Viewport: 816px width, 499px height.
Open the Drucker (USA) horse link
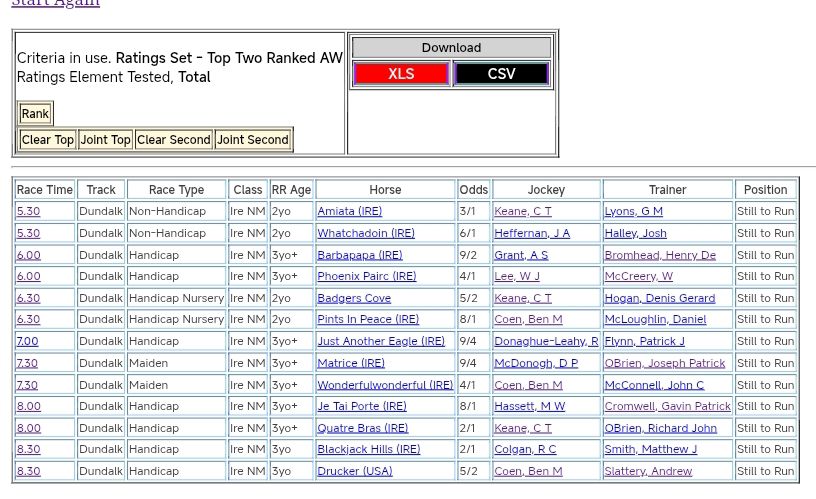coord(354,471)
